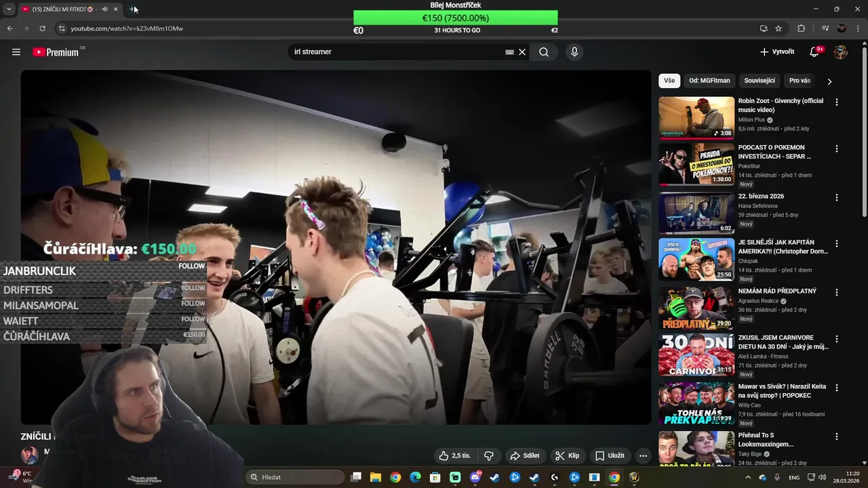Select the Pro vás chip
Viewport: 868px width, 488px height.
(x=800, y=81)
